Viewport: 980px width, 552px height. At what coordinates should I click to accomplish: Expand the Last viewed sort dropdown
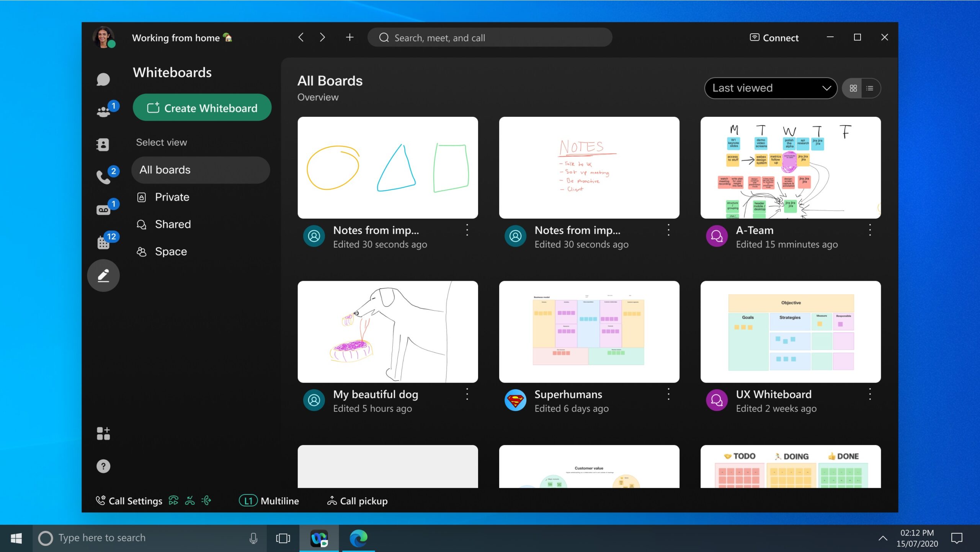tap(771, 88)
